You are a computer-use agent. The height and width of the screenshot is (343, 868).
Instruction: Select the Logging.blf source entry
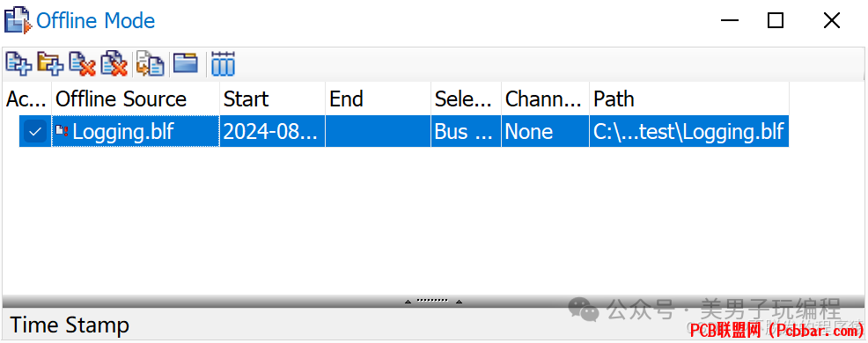pos(136,132)
